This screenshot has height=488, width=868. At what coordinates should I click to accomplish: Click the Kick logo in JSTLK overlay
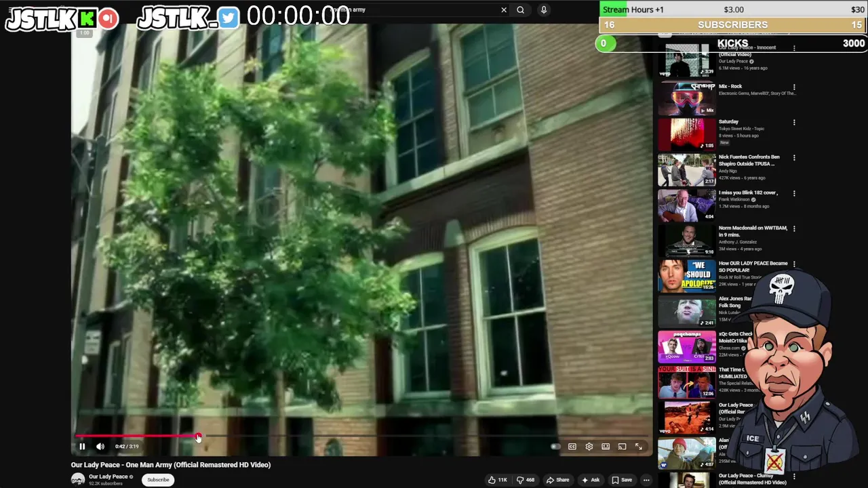[x=87, y=18]
